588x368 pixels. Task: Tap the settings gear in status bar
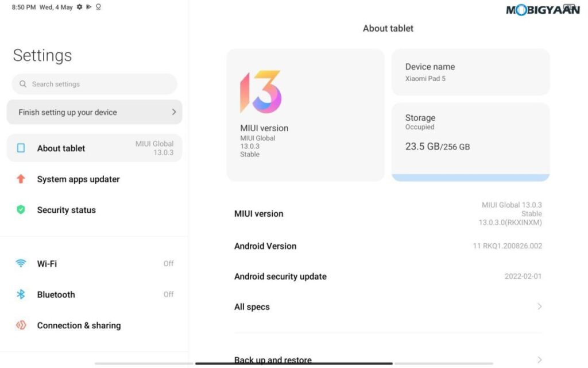(x=80, y=7)
